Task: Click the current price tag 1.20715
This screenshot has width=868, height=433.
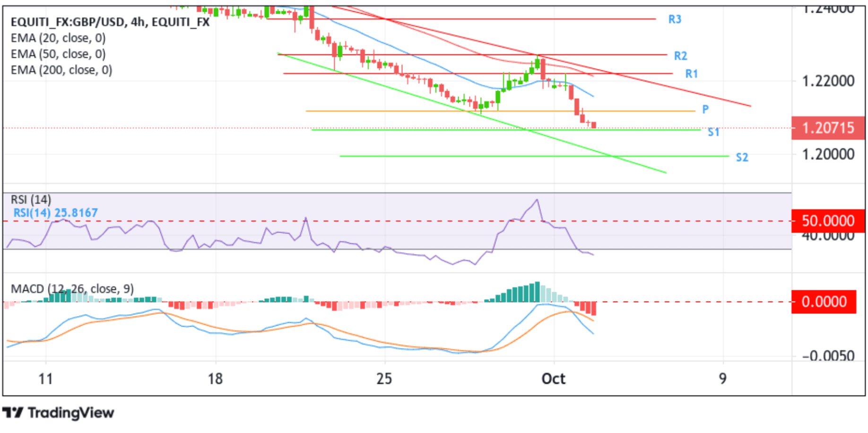Action: 828,128
